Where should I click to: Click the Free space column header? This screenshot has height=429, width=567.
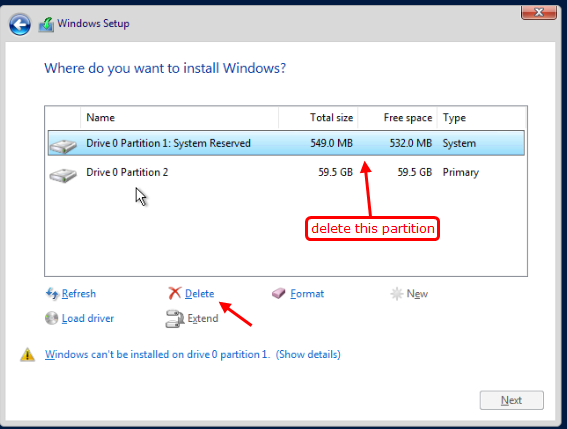(x=397, y=118)
